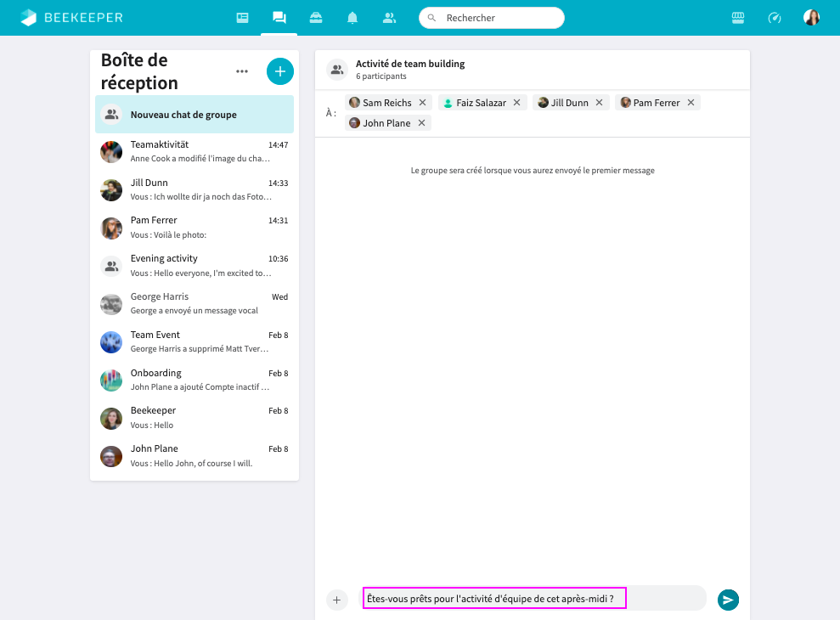Open inbox more options three-dot menu
840x620 pixels.
242,71
